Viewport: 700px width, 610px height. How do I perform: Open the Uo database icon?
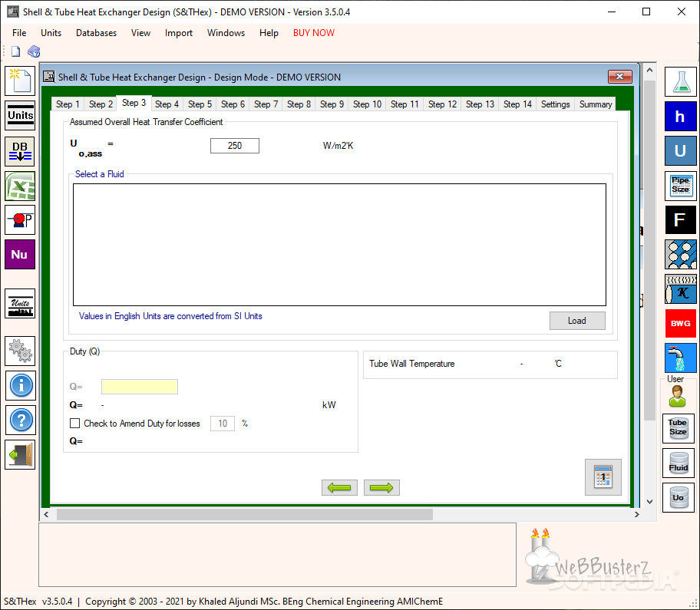coord(679,497)
